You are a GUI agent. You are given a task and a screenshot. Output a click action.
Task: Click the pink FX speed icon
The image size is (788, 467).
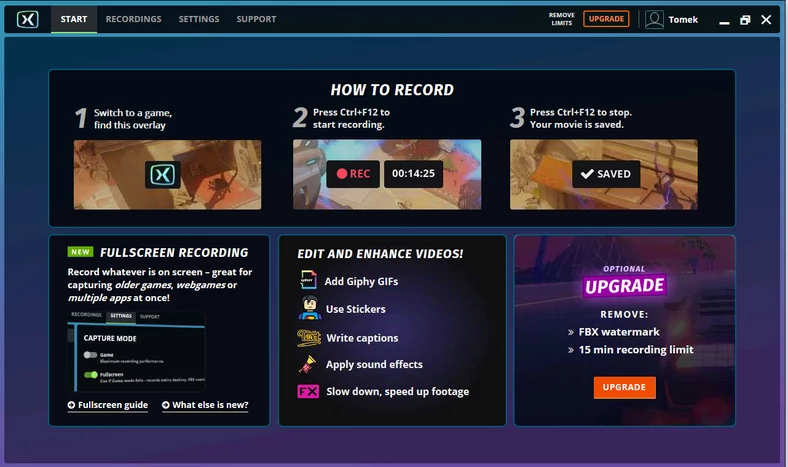tap(308, 391)
